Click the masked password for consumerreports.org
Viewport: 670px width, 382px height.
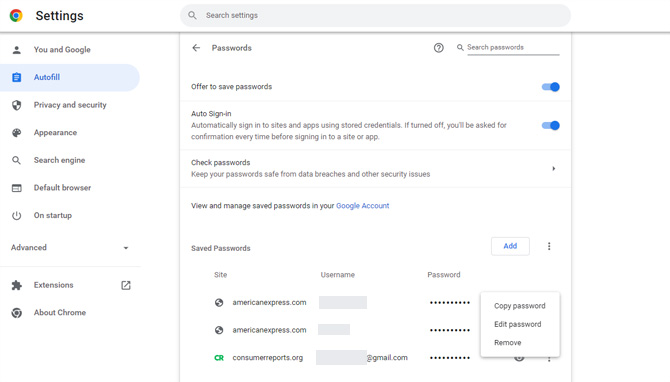[450, 358]
